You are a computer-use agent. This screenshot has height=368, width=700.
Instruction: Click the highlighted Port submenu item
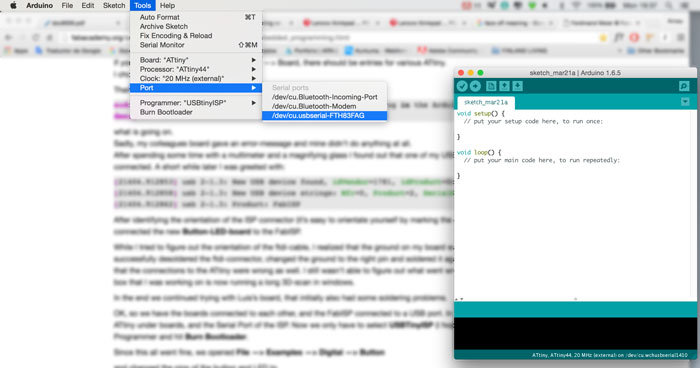pos(196,88)
